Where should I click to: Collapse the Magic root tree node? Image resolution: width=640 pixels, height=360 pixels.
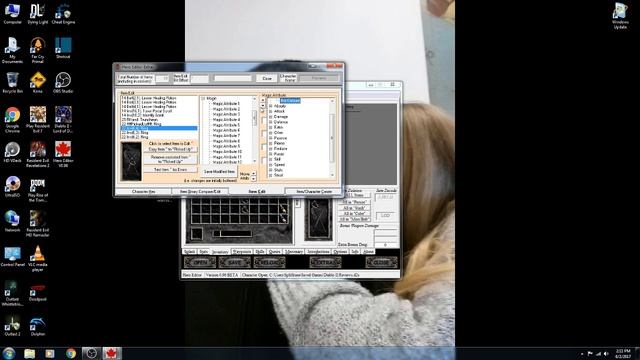click(x=203, y=99)
